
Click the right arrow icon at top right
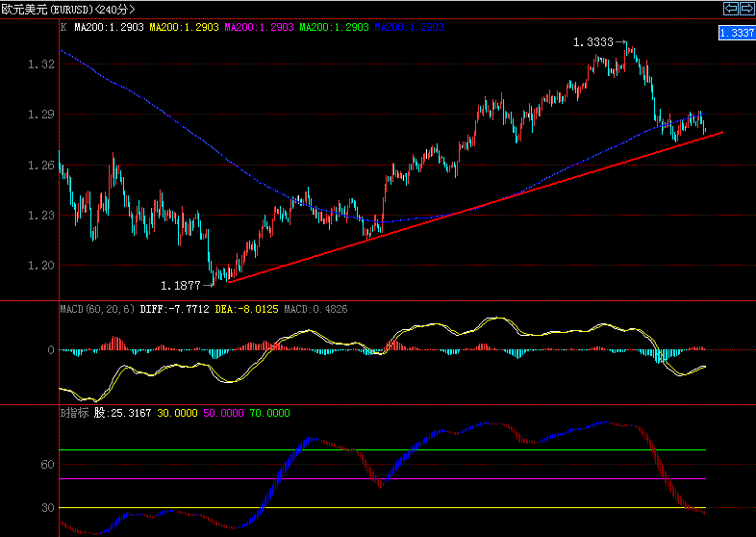746,9
